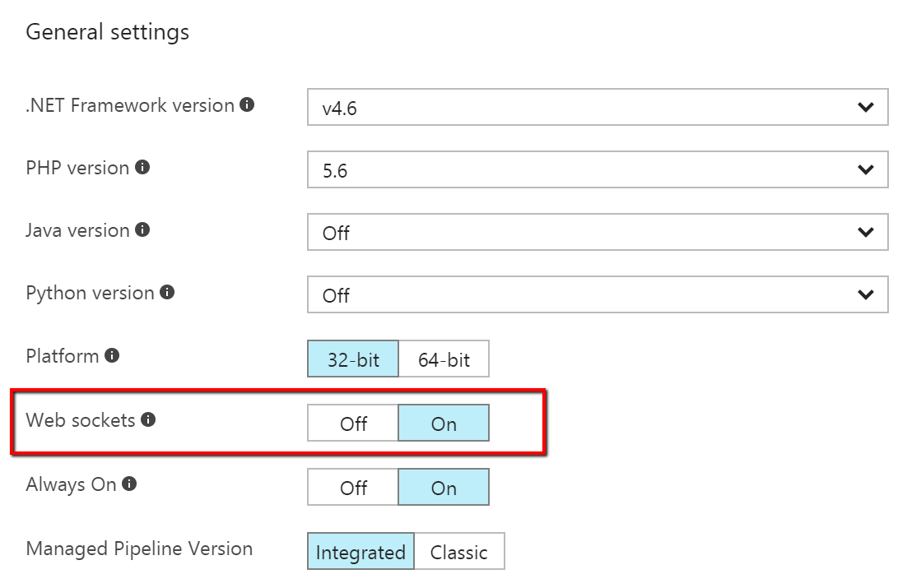
Task: Click the .NET Framework version info icon
Action: click(247, 105)
